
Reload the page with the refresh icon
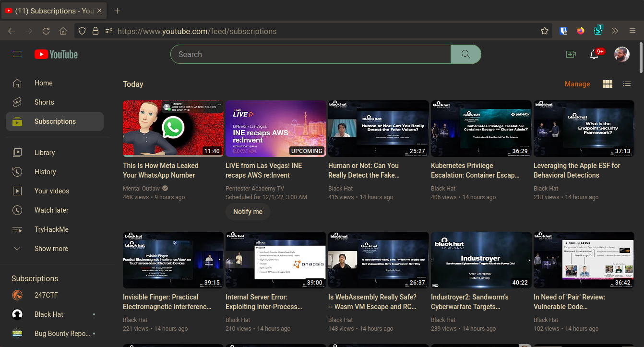point(46,31)
